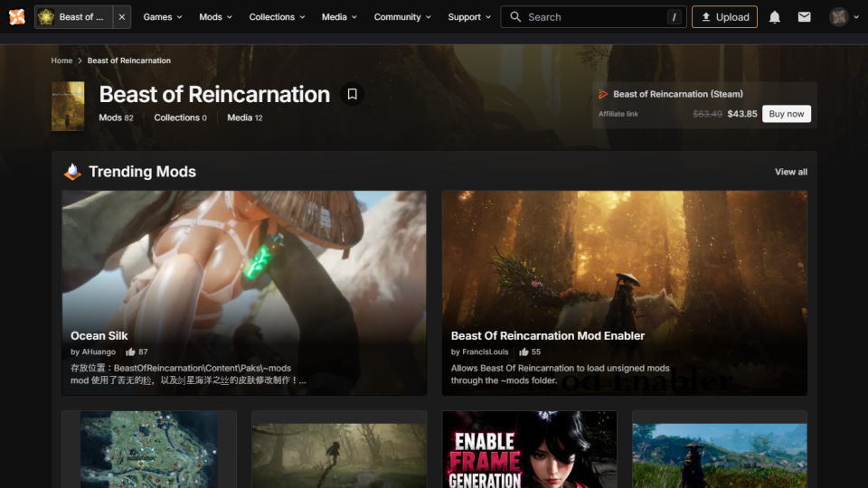Screen dimensions: 868x488
Task: Click the Nexus Mods logo icon
Action: click(17, 17)
